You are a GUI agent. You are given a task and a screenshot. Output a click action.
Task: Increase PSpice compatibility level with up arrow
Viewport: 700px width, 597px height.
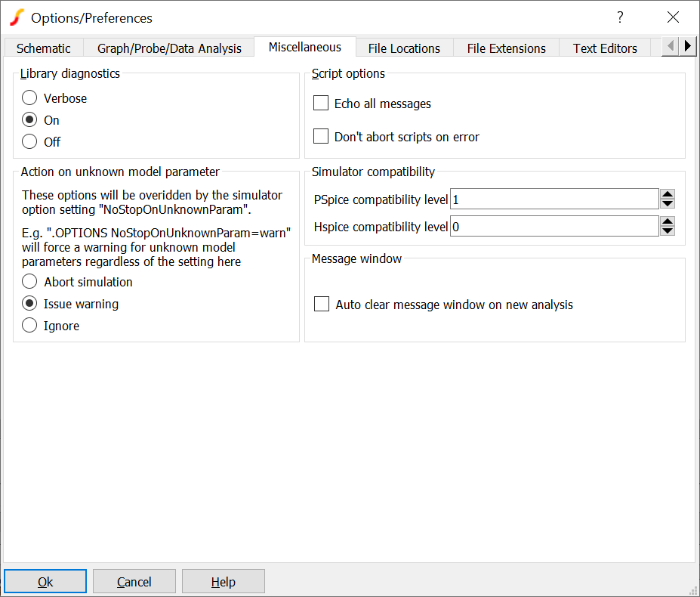tap(668, 194)
